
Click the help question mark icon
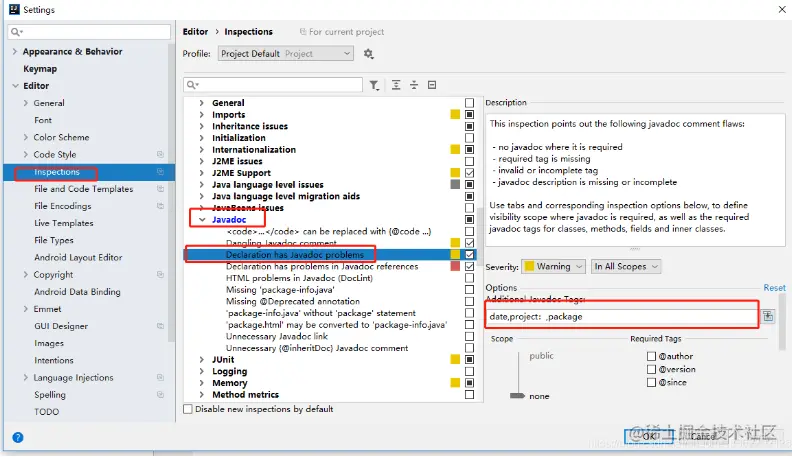click(18, 437)
